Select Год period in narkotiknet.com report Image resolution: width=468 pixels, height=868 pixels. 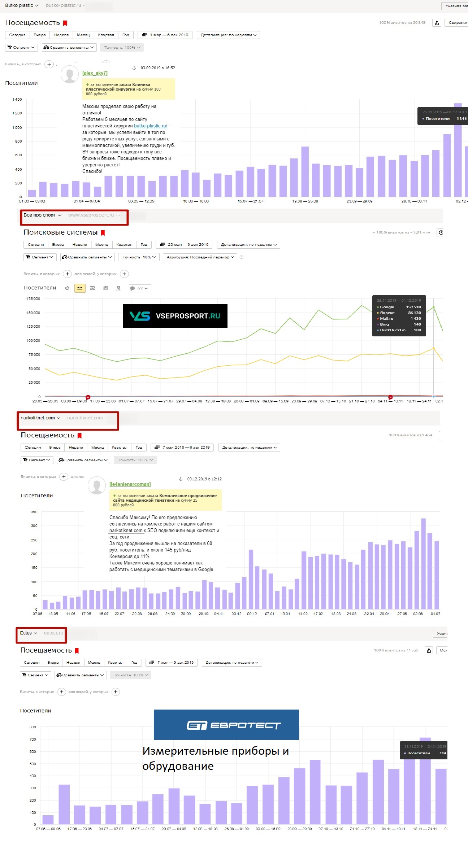pyautogui.click(x=139, y=448)
